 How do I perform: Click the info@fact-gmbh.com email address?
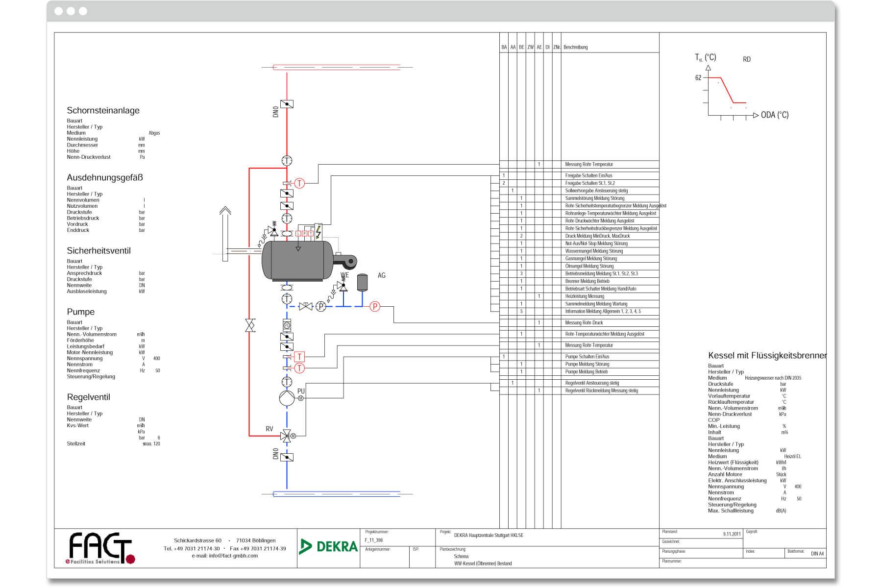tap(224, 556)
